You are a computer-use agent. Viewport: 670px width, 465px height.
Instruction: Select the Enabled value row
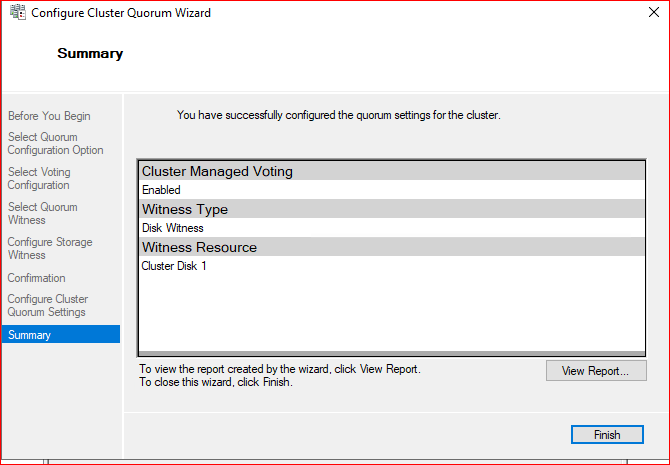pos(391,189)
